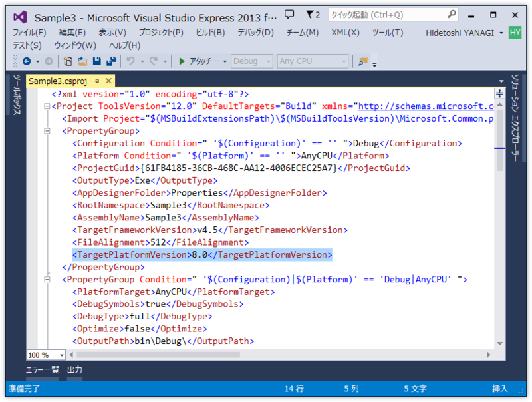Viewport: 532px width, 402px height.
Task: Click the highlighted TargetPlatformVersion line
Action: pyautogui.click(x=202, y=255)
